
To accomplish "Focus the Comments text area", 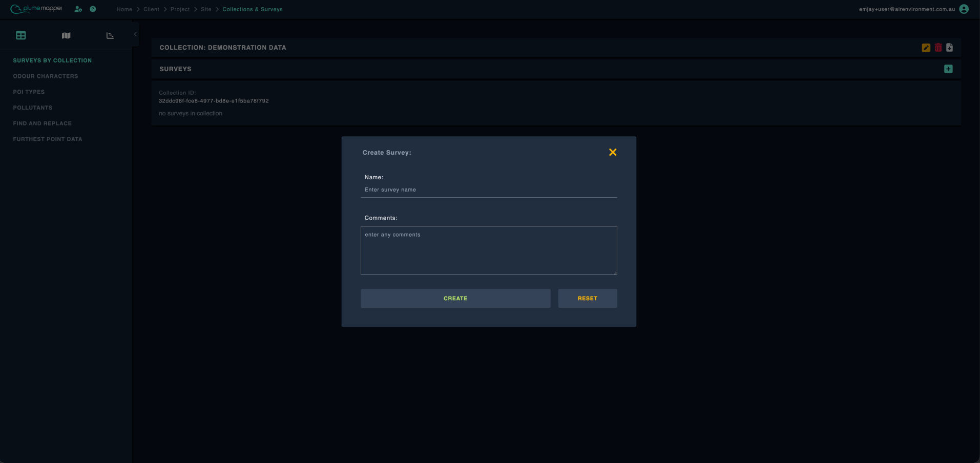I will tap(489, 250).
